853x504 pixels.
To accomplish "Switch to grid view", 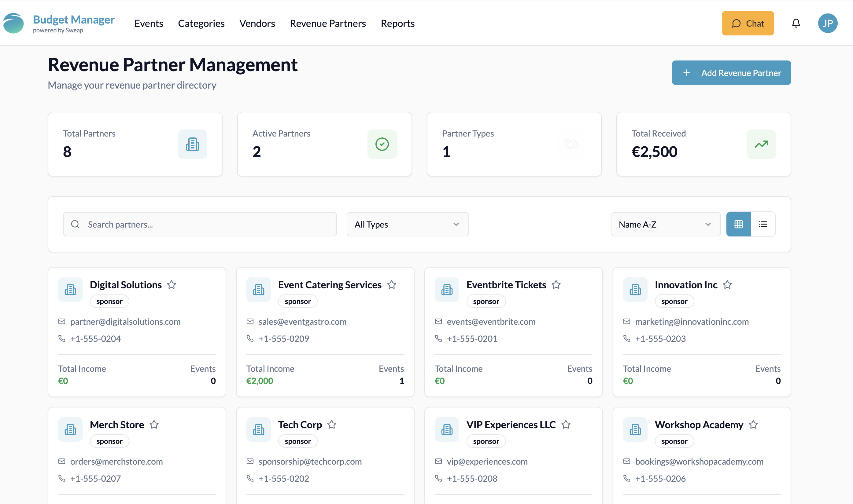I will tap(738, 224).
